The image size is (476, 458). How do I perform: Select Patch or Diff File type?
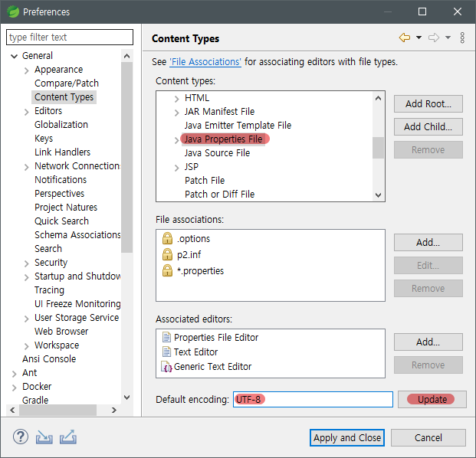219,194
